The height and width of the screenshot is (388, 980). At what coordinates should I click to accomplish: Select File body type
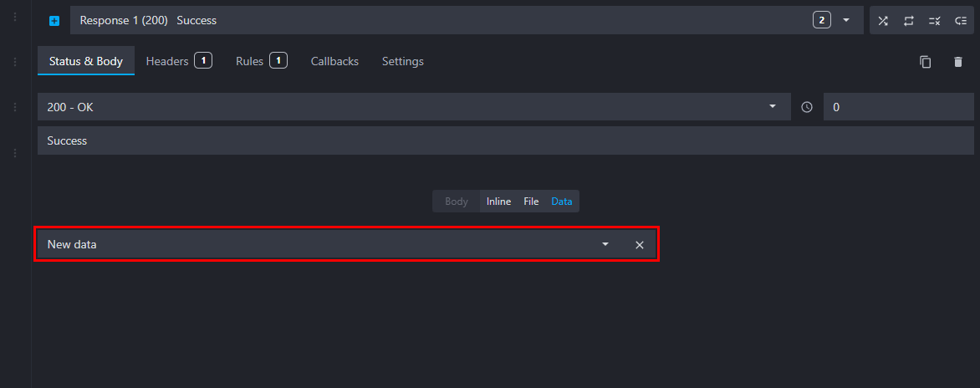[531, 202]
